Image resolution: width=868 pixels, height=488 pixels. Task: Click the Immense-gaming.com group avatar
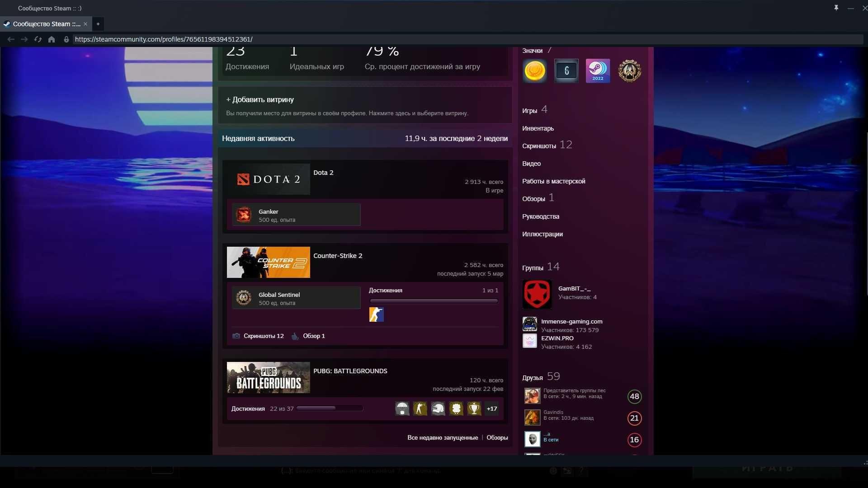[x=530, y=324]
